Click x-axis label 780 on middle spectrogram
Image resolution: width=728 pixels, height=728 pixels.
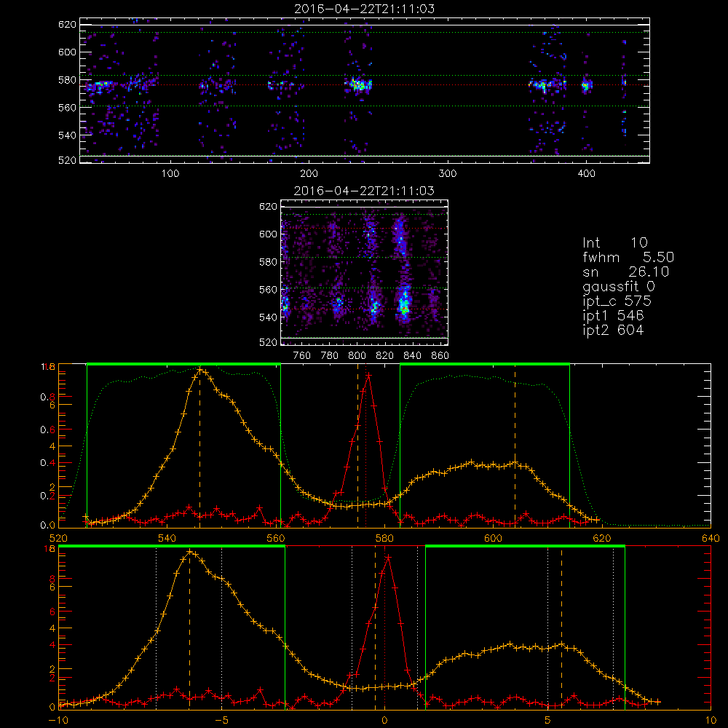tap(330, 356)
